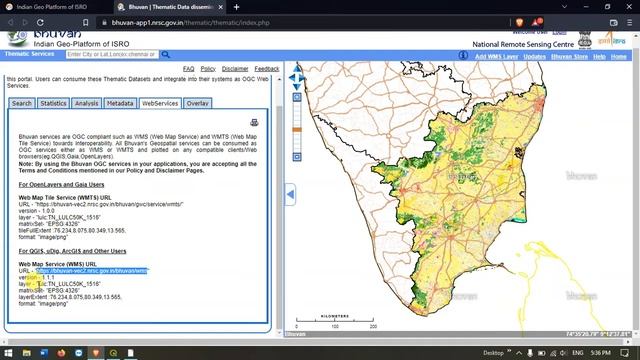Click the ISRO logo in header
This screenshot has width=640, height=360.
[x=611, y=40]
